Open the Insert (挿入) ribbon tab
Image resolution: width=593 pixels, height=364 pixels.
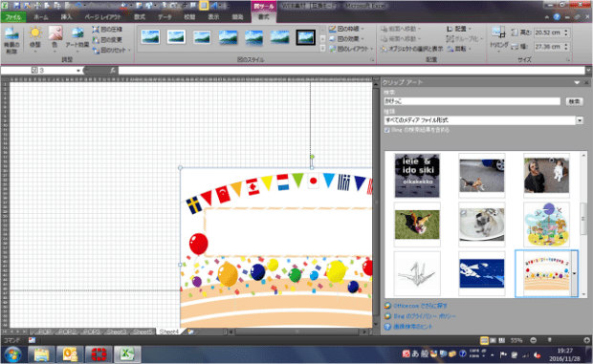(66, 17)
